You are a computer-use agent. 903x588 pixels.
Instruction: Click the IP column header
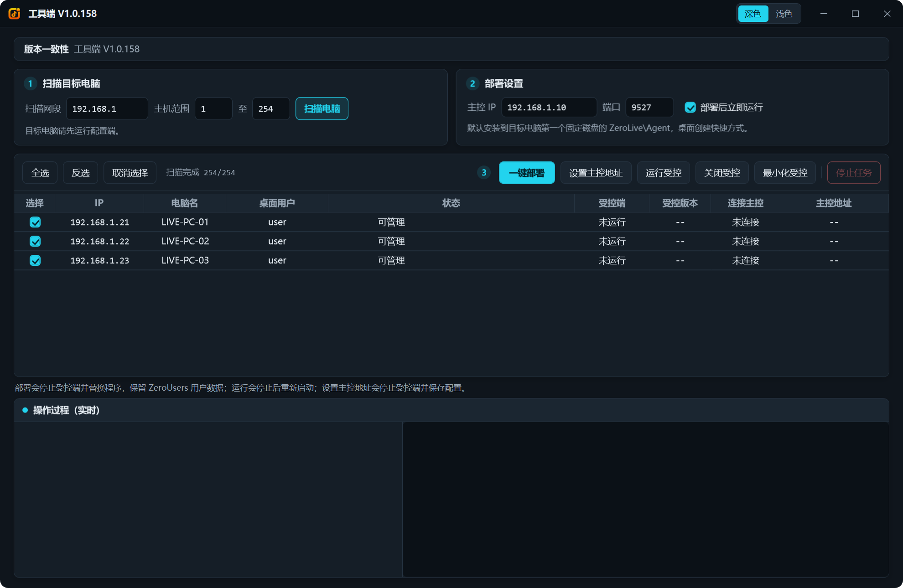99,203
